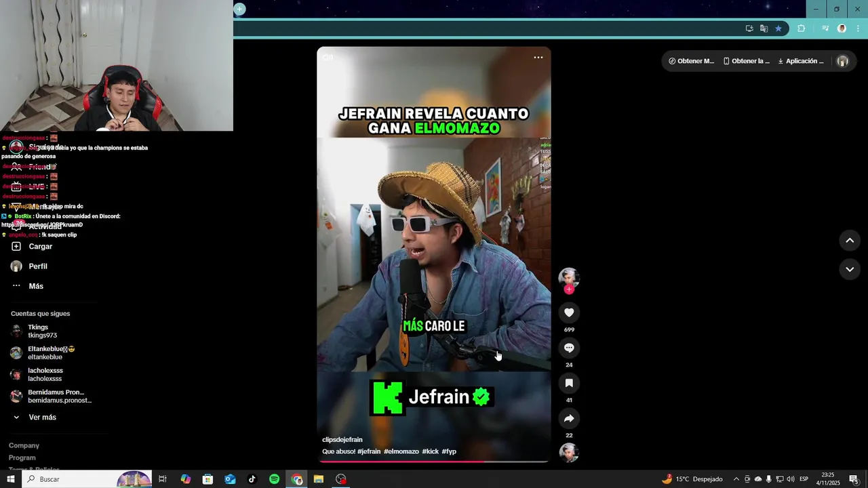The image size is (868, 488).
Task: Open Copilot from the taskbar
Action: coord(186,479)
